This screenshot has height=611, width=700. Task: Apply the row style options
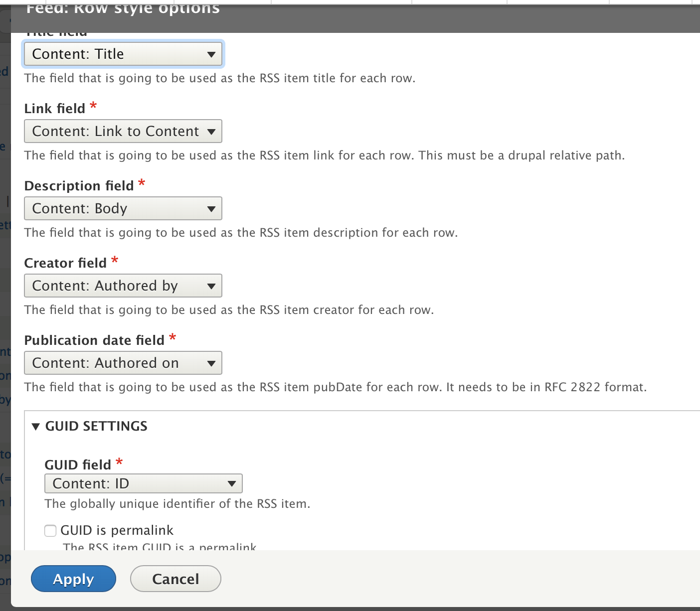73,579
